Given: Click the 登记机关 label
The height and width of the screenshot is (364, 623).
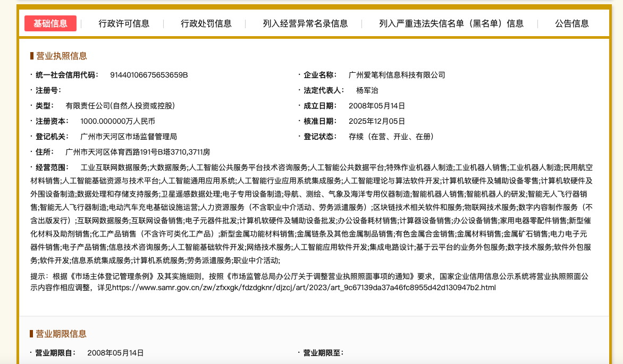Looking at the screenshot, I should [x=52, y=137].
